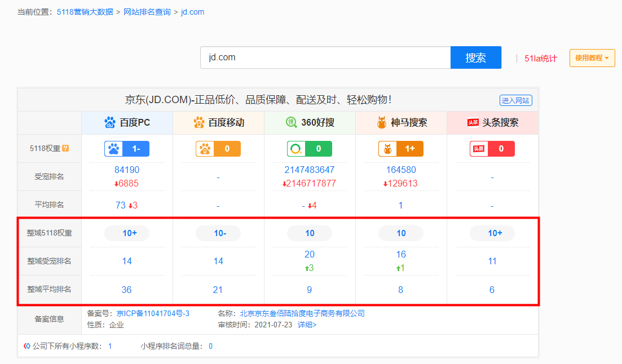This screenshot has width=622, height=364.
Task: Click 360 ranking value 2147483647
Action: 310,170
